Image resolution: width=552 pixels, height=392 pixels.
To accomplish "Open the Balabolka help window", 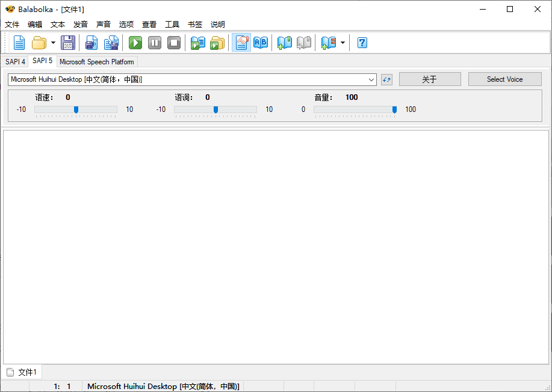I will [x=361, y=42].
